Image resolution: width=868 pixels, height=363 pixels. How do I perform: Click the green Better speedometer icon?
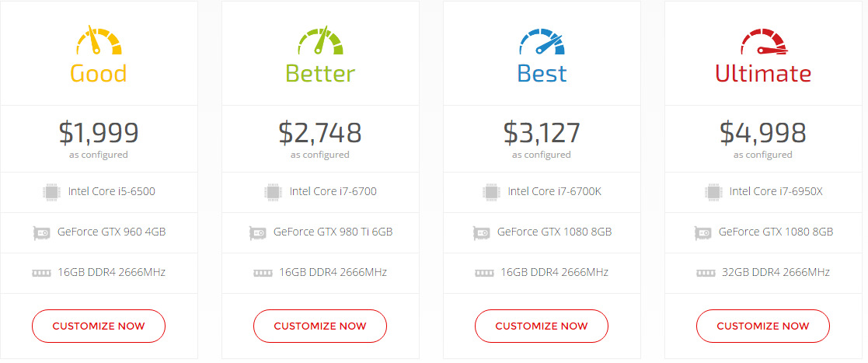pyautogui.click(x=319, y=42)
